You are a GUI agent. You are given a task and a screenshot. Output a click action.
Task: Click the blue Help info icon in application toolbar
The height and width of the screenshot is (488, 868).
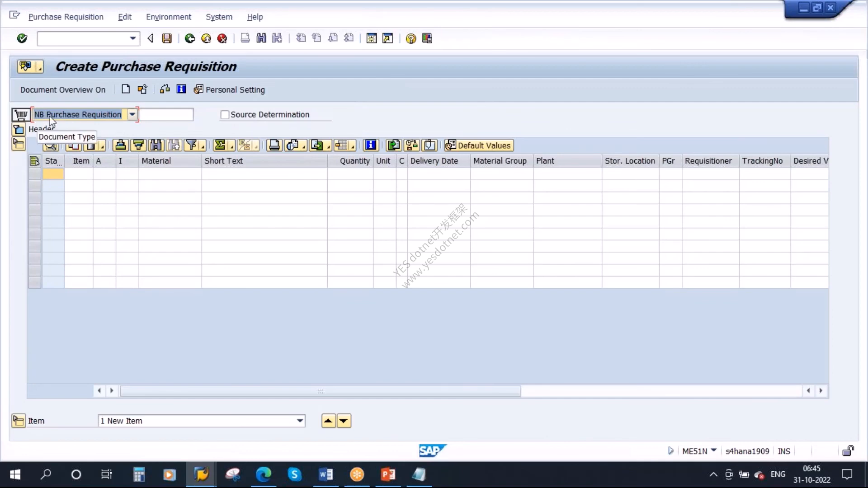point(181,89)
